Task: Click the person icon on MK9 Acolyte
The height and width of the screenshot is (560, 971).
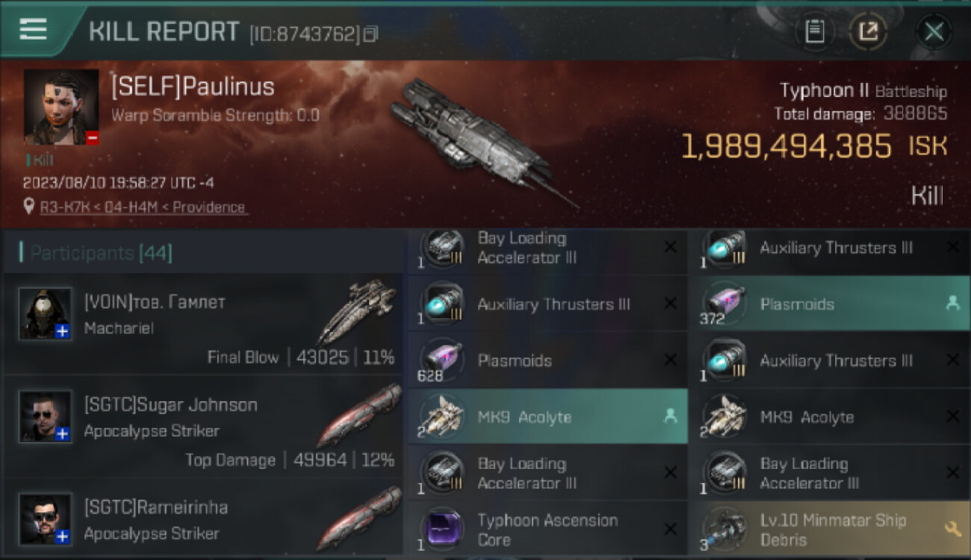Action: point(670,417)
